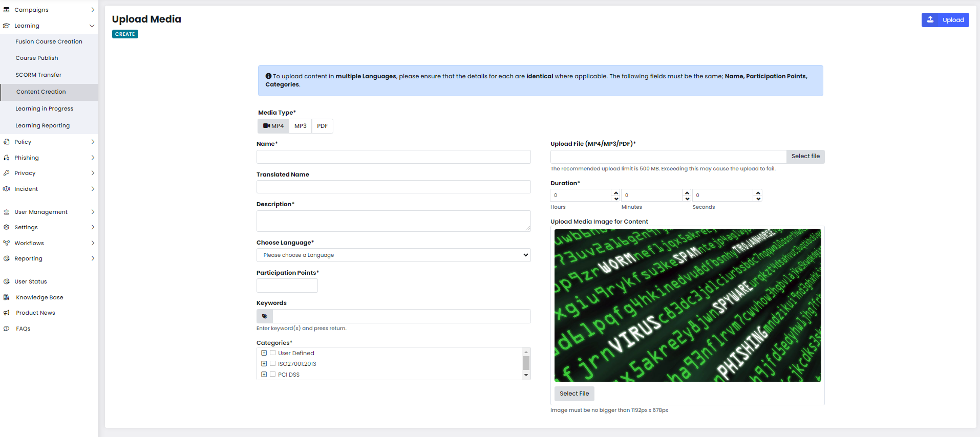Increase the Minutes duration value

coord(687,192)
